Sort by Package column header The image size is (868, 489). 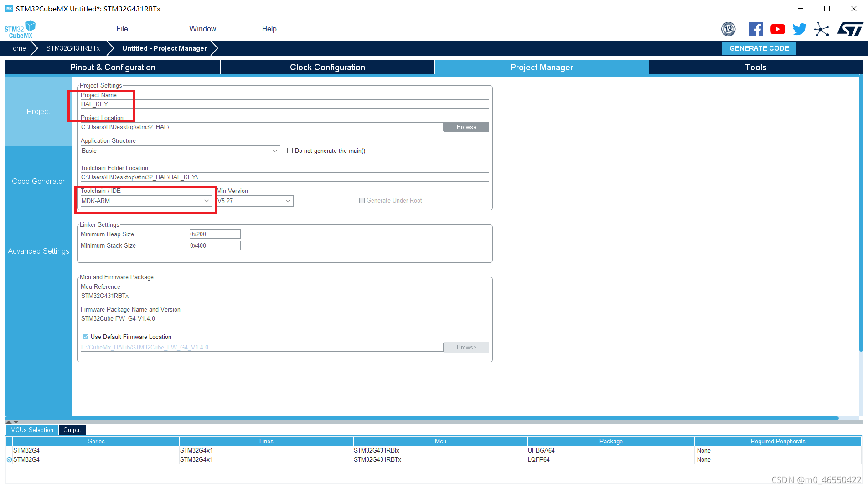[x=611, y=441]
